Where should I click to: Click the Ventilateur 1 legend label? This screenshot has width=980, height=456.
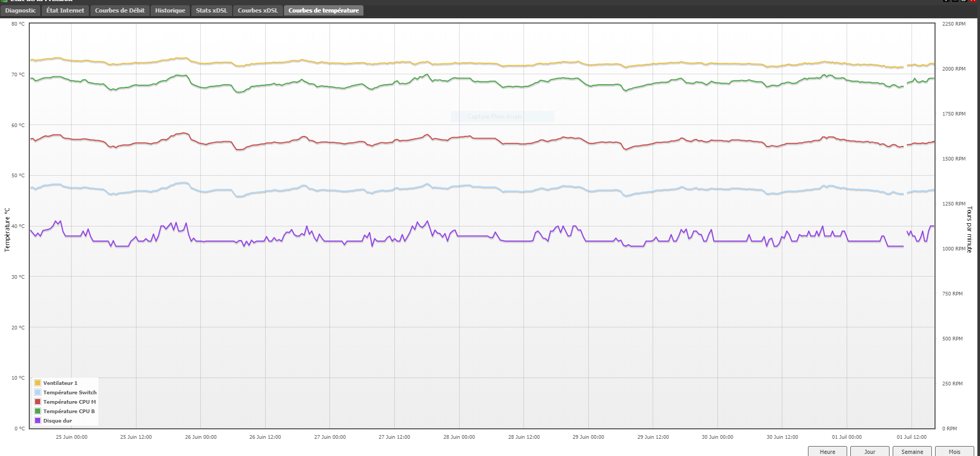[60, 383]
